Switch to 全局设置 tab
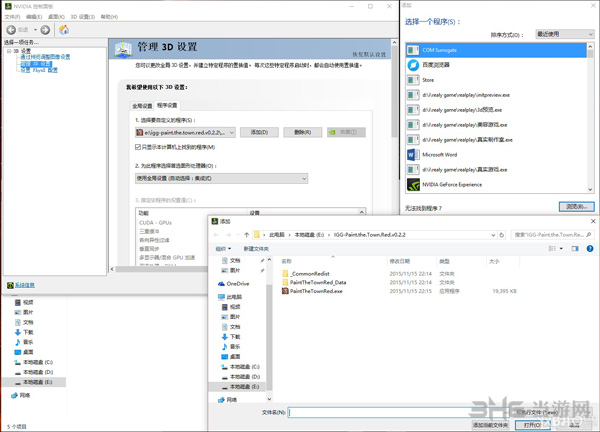This screenshot has height=432, width=600. pyautogui.click(x=142, y=106)
